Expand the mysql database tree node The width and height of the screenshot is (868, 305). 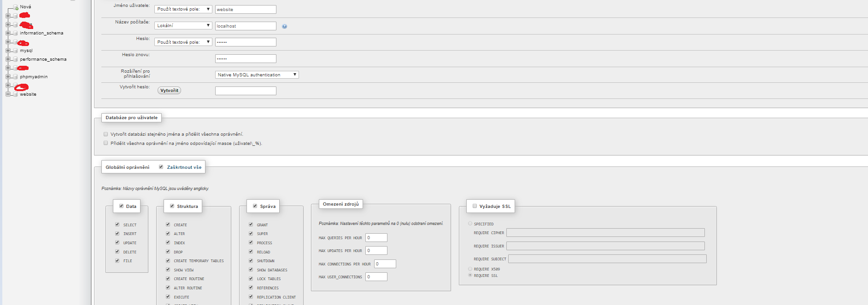8,51
